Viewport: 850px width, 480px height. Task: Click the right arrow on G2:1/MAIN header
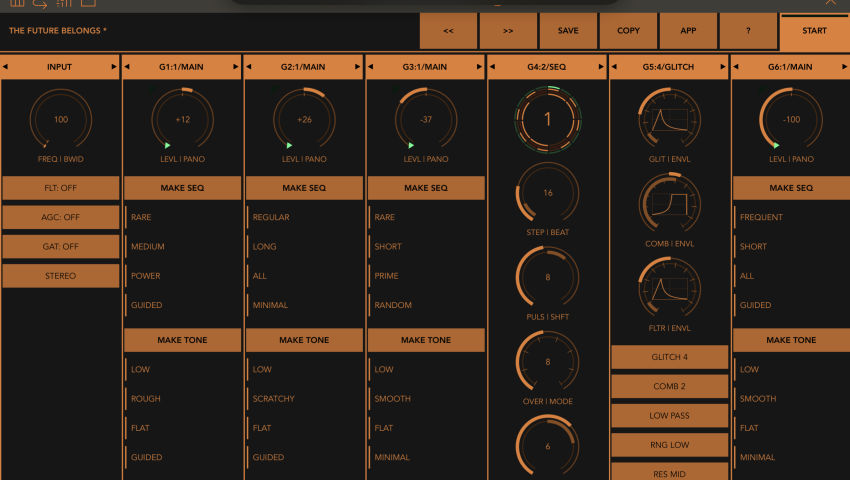coord(357,67)
